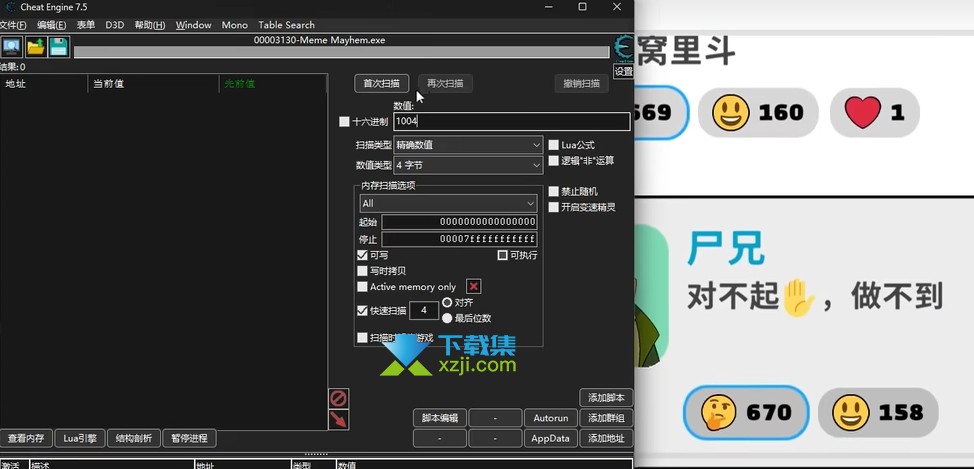Click the 添加地址 button
974x469 pixels.
[x=606, y=438]
